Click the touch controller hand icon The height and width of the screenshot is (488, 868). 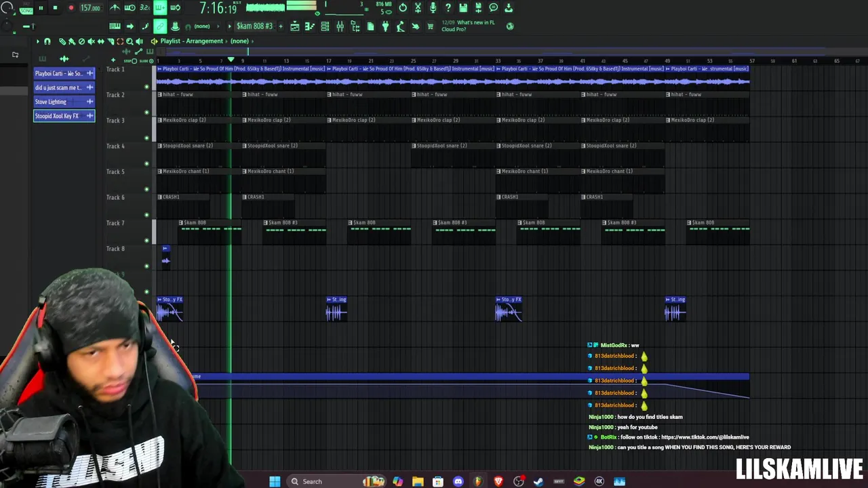(x=415, y=26)
